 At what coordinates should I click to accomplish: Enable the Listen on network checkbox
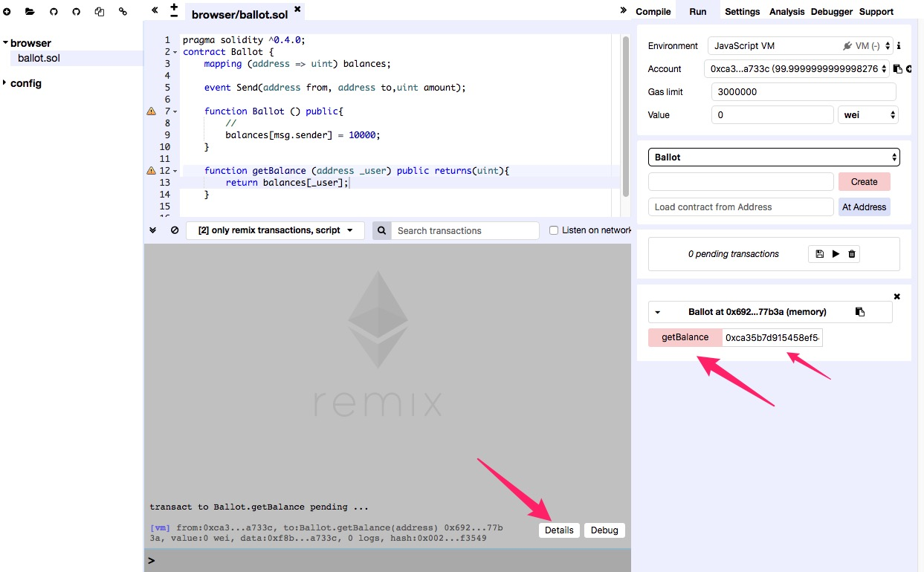(x=553, y=230)
